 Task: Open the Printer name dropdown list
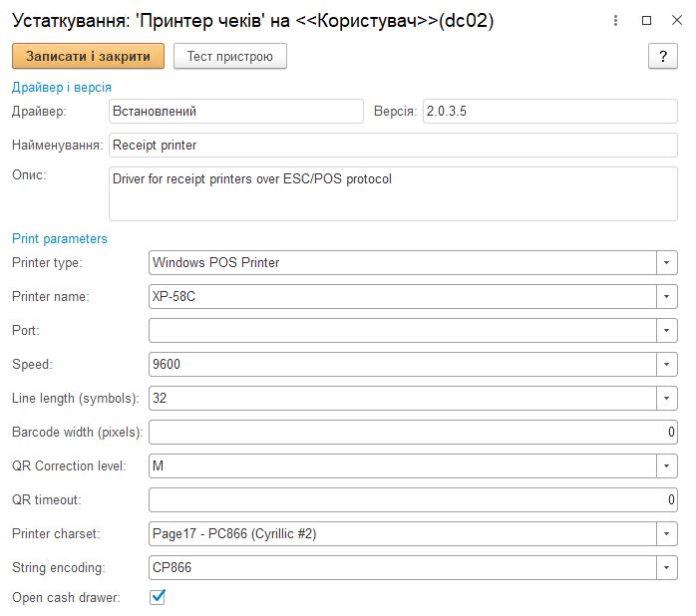click(667, 296)
